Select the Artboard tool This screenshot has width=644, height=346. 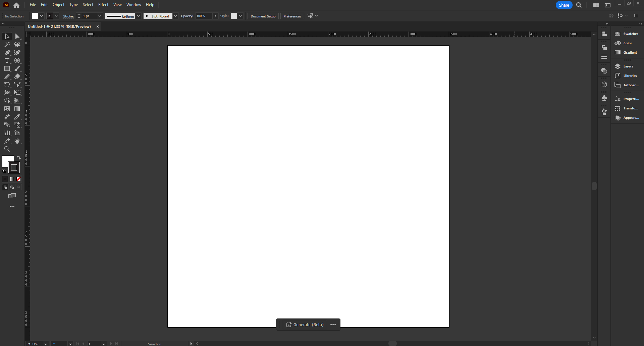coord(17,133)
